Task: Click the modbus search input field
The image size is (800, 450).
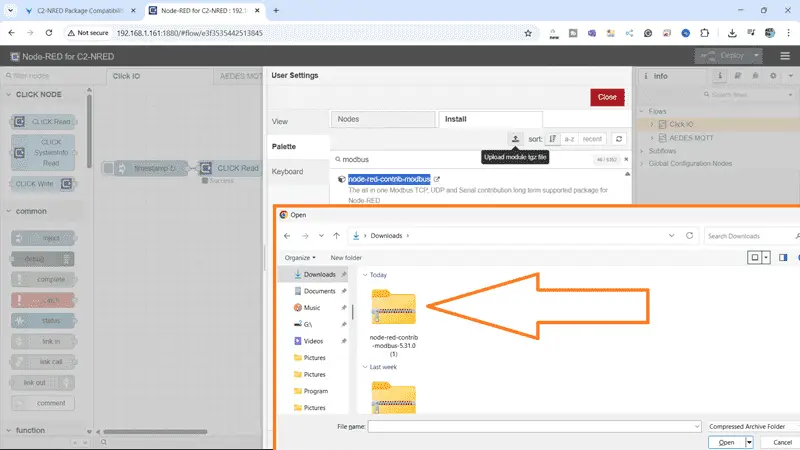Action: [464, 159]
